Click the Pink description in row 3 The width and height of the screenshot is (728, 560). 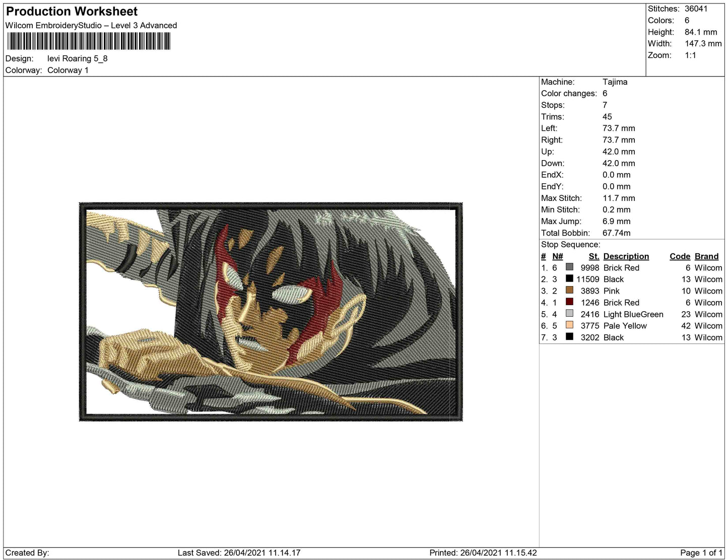[612, 291]
